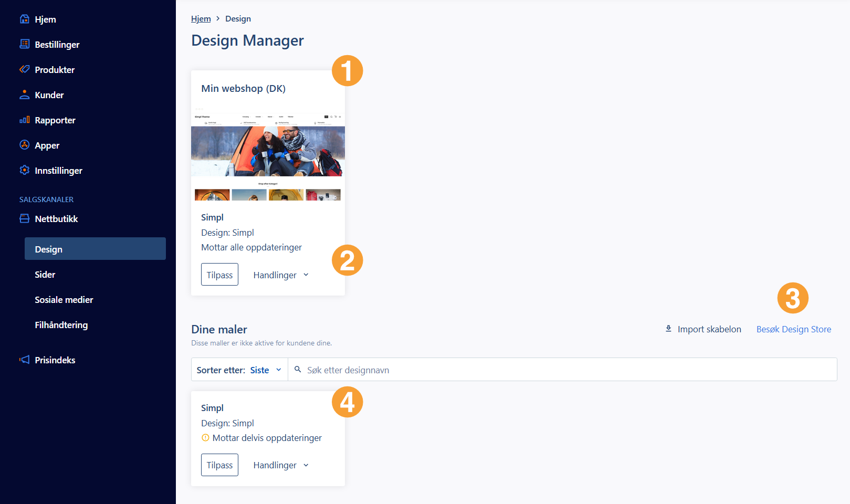
Task: Click the Apper icon in the sidebar
Action: (25, 145)
